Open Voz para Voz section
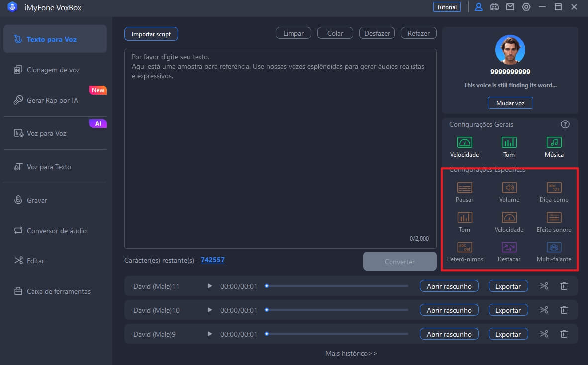This screenshot has width=588, height=365. tap(55, 133)
